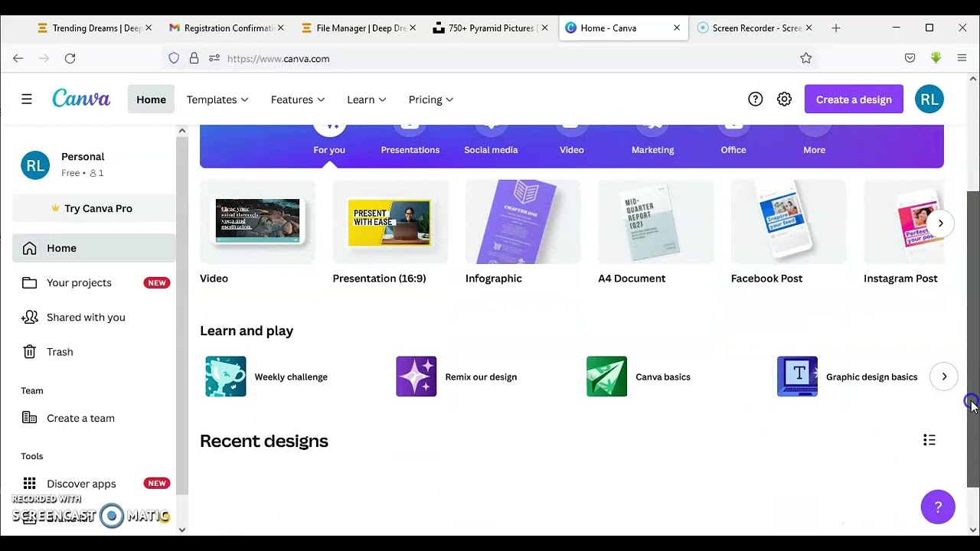This screenshot has width=980, height=551.
Task: Expand the Learn dropdown menu
Action: 367,99
